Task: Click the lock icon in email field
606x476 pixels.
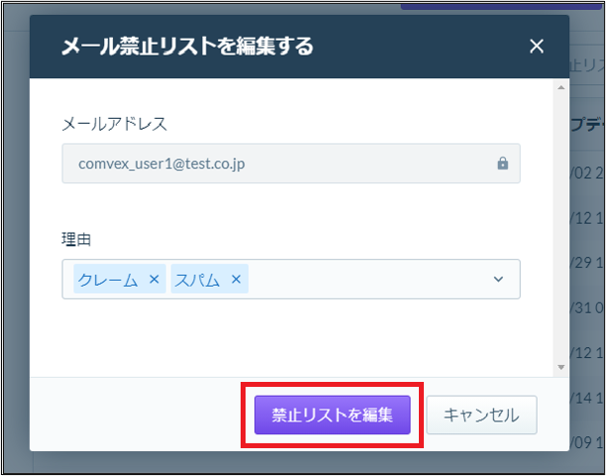Action: (502, 163)
